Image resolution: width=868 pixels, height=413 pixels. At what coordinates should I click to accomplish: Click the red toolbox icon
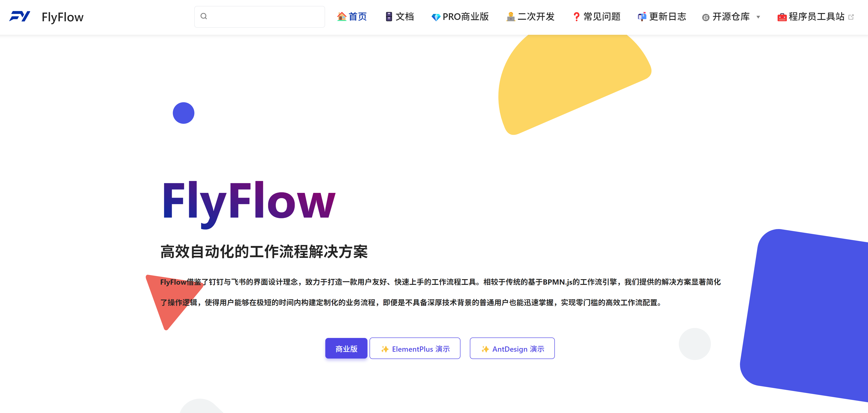click(782, 17)
